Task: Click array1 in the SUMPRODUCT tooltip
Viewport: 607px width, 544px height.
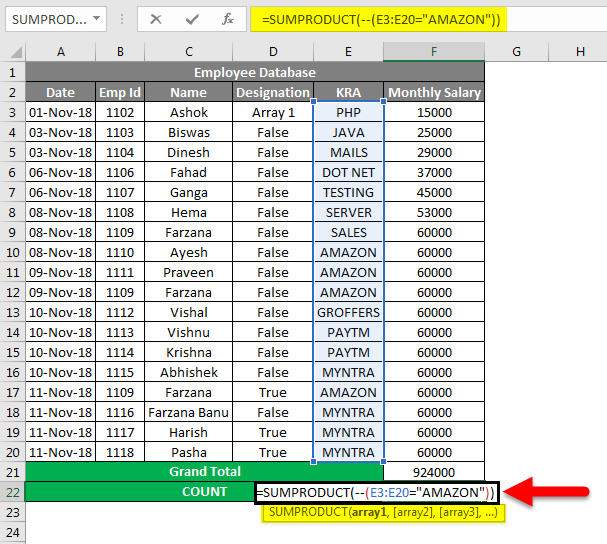Action: click(369, 512)
